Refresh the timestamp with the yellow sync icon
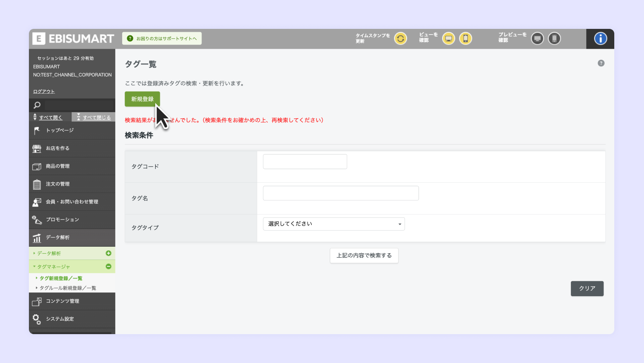Screen dimensions: 644x363 pyautogui.click(x=400, y=38)
